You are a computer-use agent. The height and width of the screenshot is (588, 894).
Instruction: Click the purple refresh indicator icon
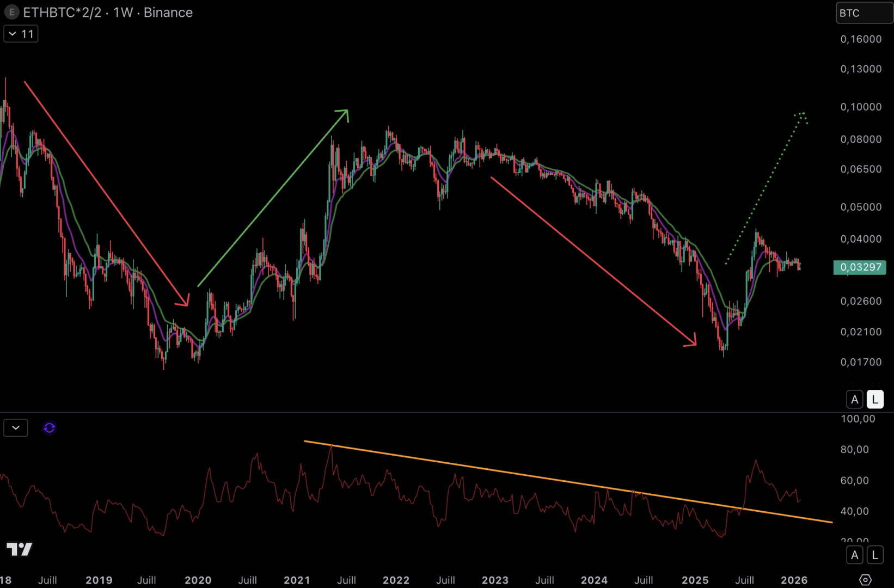click(49, 428)
